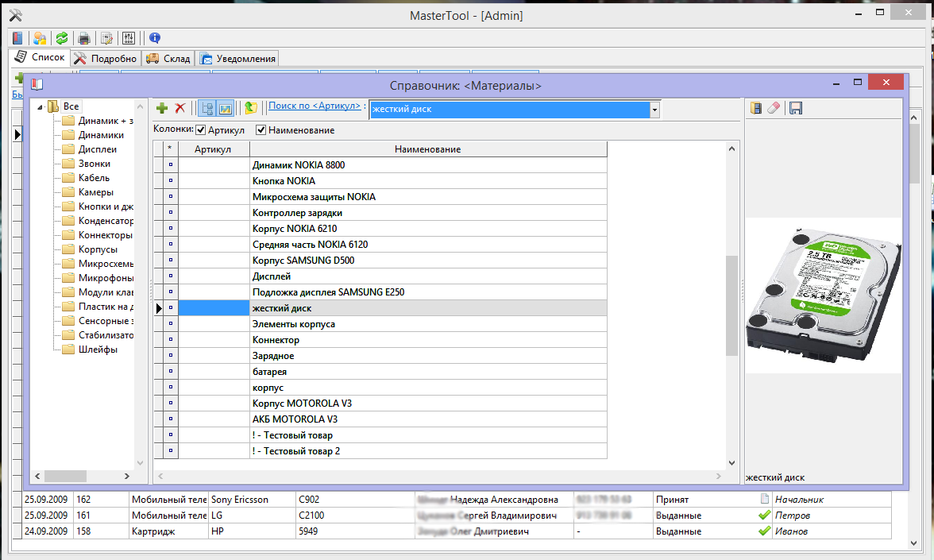
Task: Click the category tree horizontal scrollbar thumb
Action: click(x=65, y=476)
